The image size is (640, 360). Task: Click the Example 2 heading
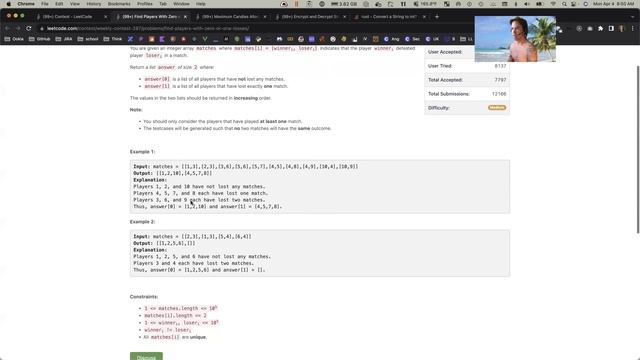(x=142, y=222)
